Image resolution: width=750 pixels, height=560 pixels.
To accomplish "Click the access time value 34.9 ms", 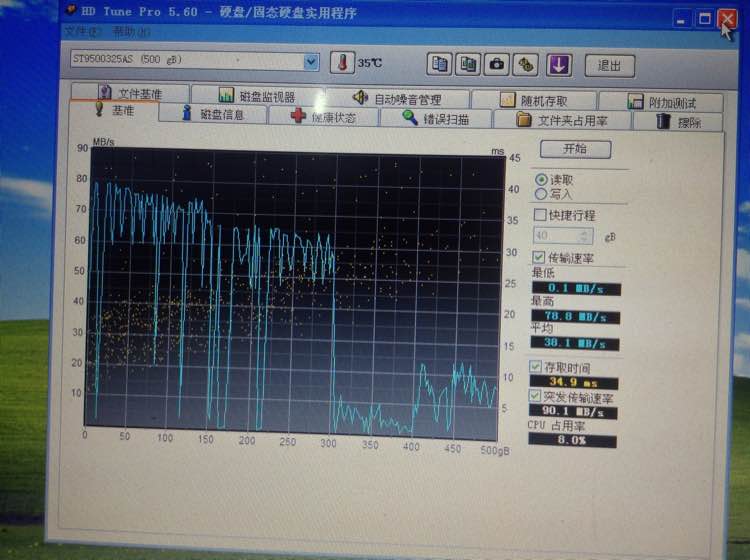I will click(574, 383).
